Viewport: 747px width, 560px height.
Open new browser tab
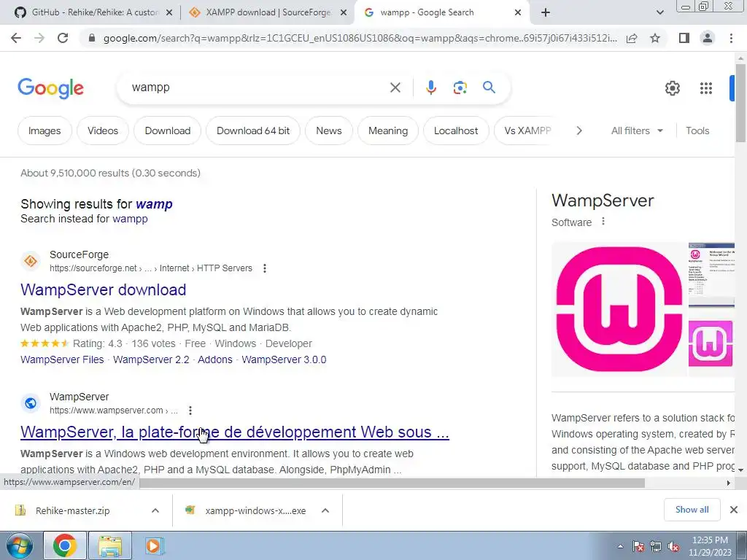point(546,13)
